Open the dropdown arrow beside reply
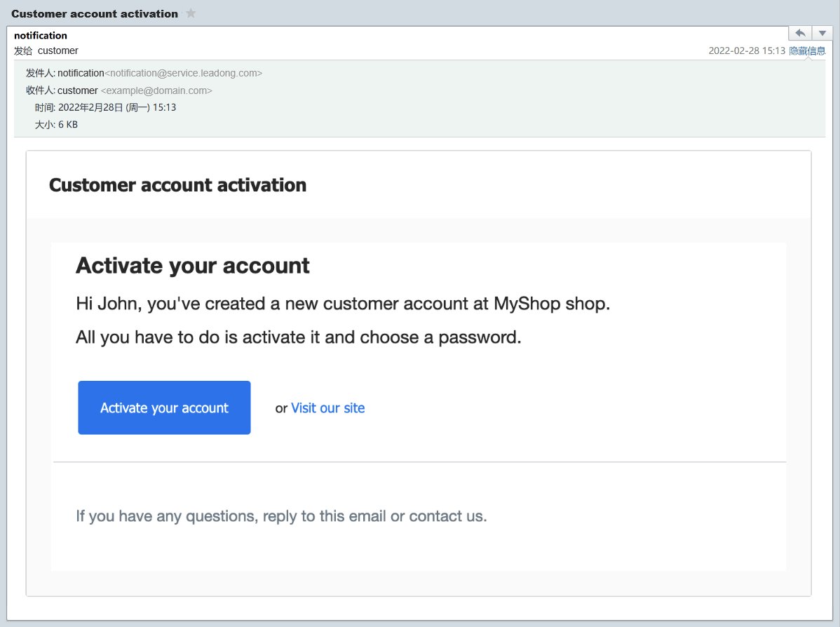 pos(822,33)
